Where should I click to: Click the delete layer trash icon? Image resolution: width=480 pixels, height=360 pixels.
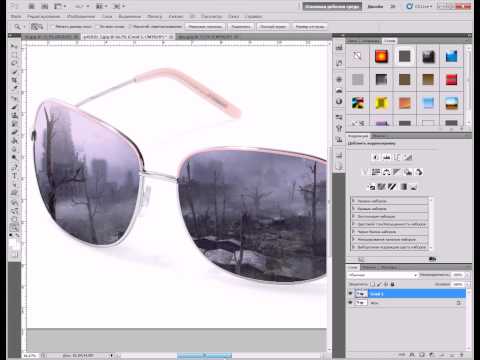[x=462, y=355]
